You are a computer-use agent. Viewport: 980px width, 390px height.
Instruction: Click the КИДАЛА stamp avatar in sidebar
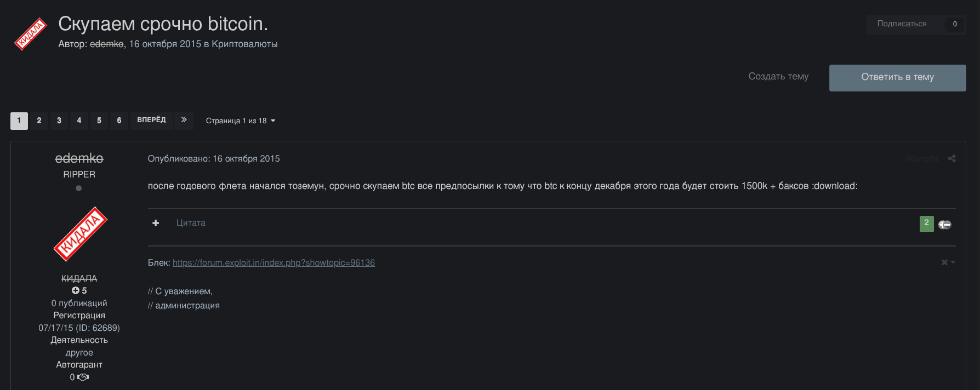pyautogui.click(x=80, y=234)
